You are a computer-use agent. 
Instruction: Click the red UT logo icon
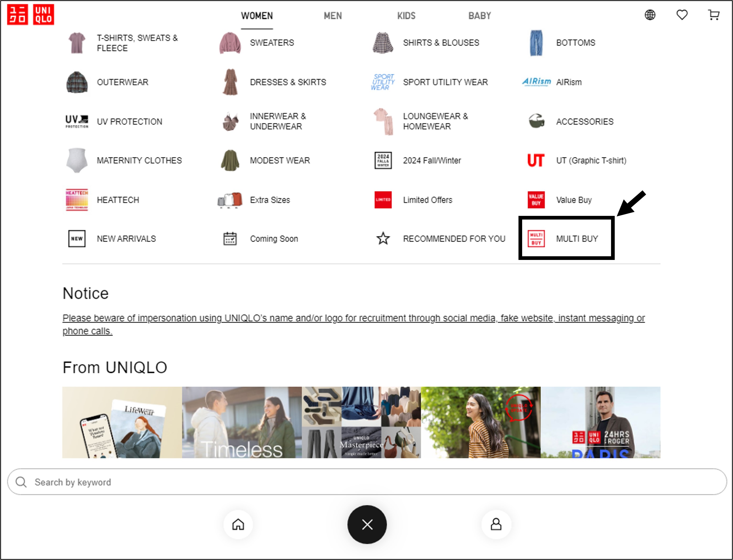(536, 161)
